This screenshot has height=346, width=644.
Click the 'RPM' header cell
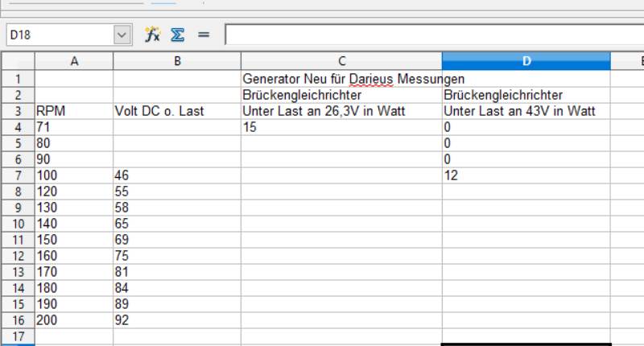[x=74, y=111]
